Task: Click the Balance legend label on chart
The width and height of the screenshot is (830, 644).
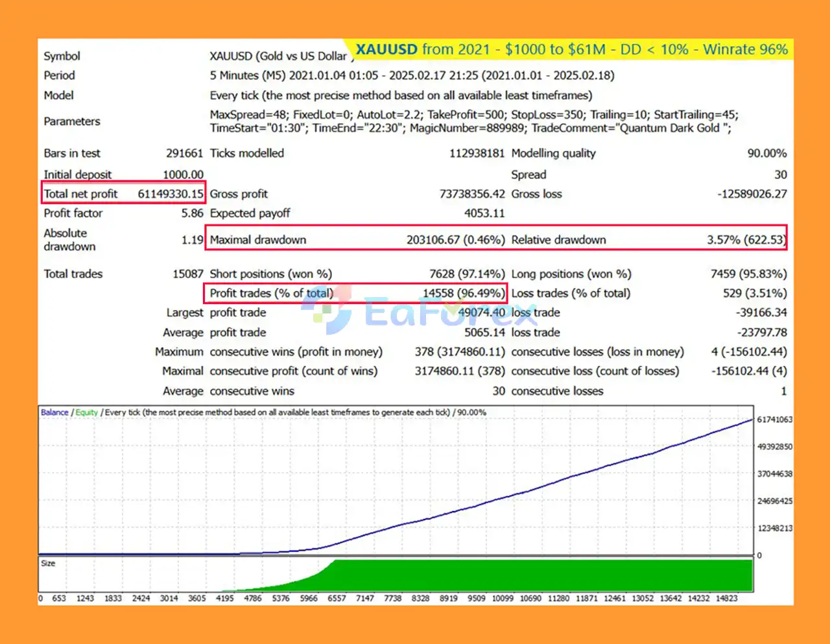Action: 54,412
